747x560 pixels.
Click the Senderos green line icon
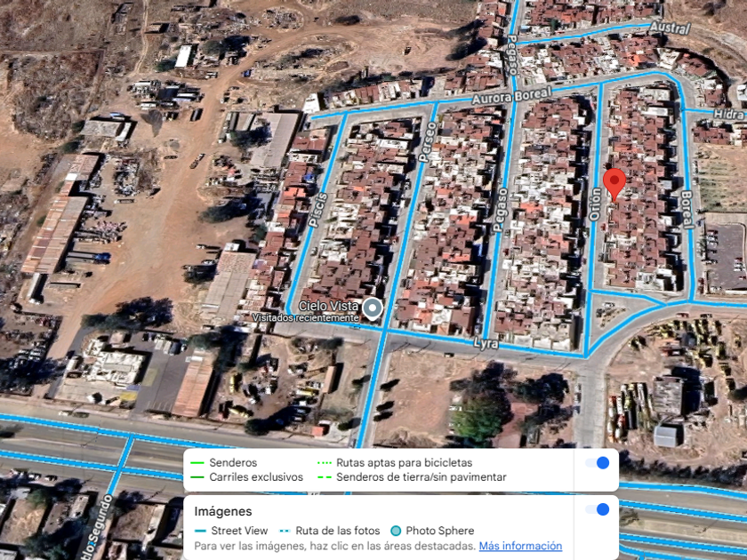point(197,463)
